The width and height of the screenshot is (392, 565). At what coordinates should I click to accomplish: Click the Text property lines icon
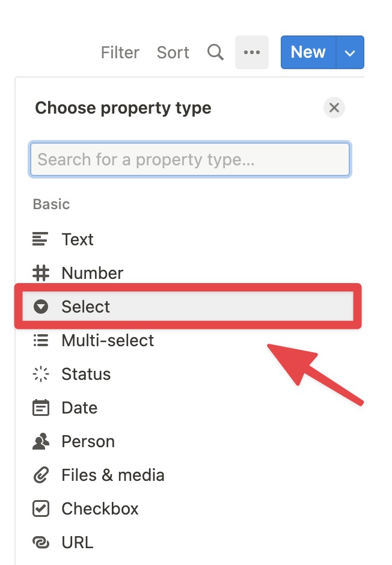[x=40, y=239]
